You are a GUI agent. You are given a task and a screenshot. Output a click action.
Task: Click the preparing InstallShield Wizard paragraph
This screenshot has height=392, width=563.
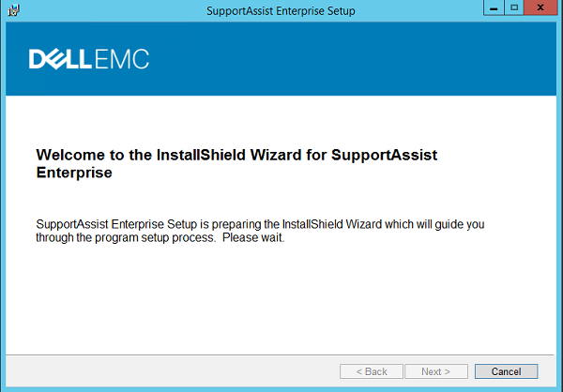260,231
